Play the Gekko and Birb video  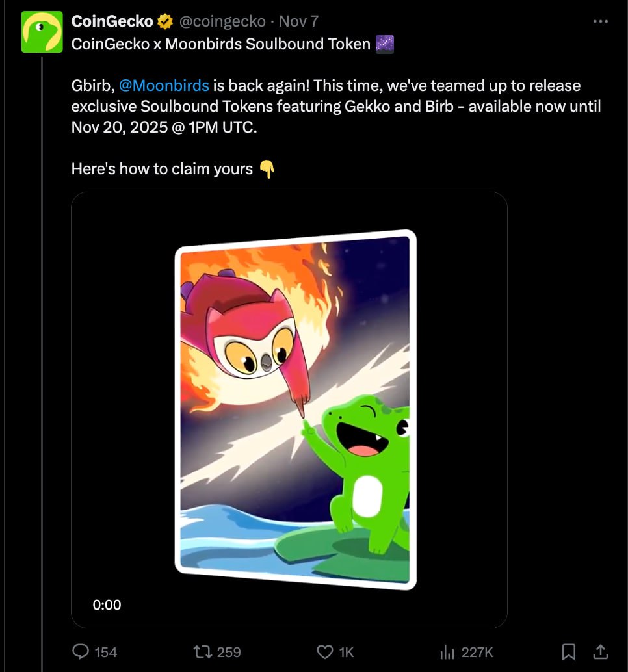289,409
